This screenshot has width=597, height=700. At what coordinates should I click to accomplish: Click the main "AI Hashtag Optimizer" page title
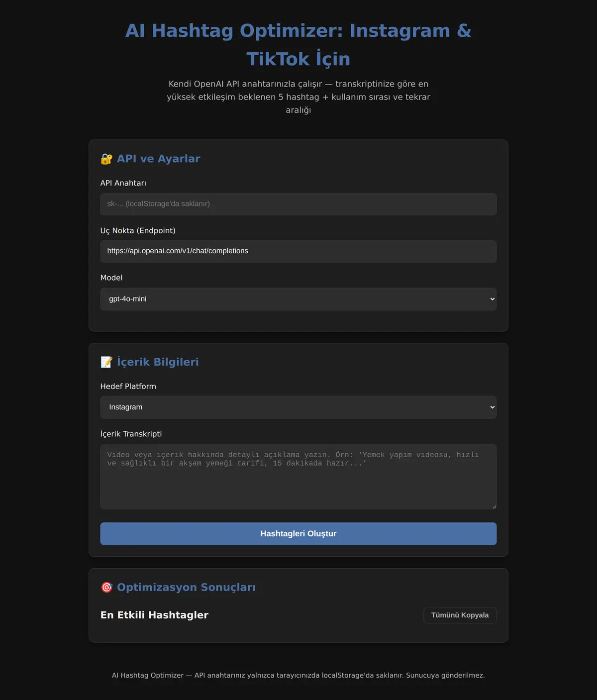tap(298, 45)
